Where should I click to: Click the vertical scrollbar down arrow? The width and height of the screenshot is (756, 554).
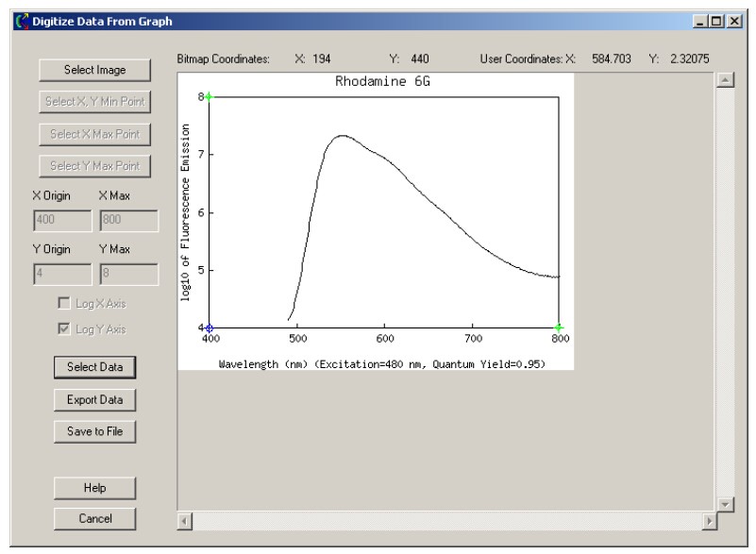click(x=725, y=504)
